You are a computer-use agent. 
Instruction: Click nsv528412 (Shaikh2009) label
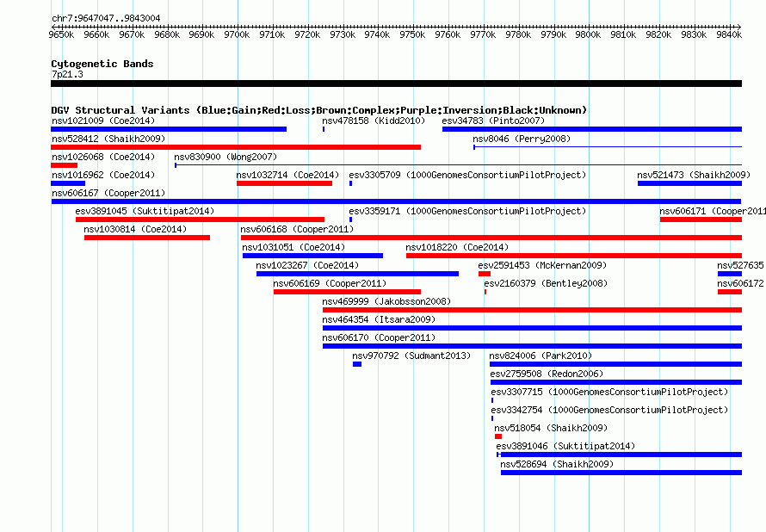[108, 139]
